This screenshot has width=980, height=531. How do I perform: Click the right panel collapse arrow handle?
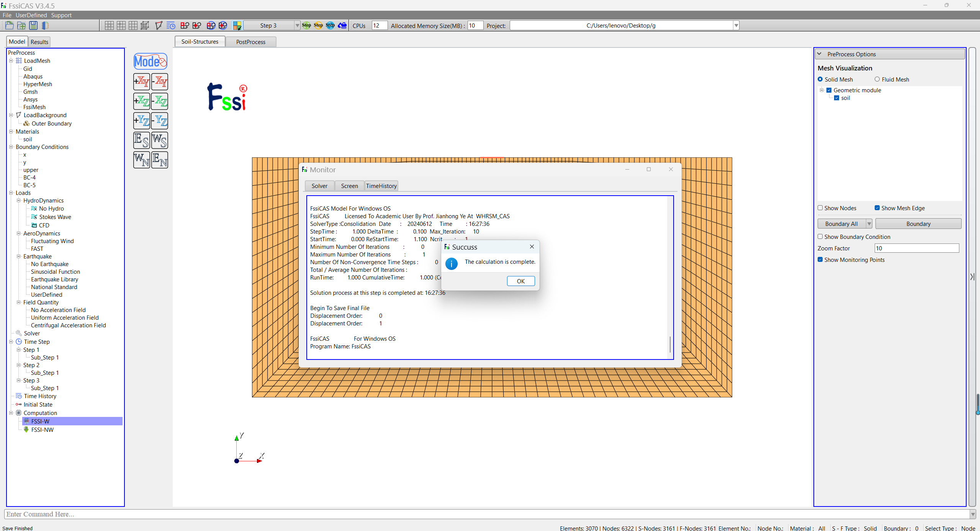pyautogui.click(x=972, y=277)
